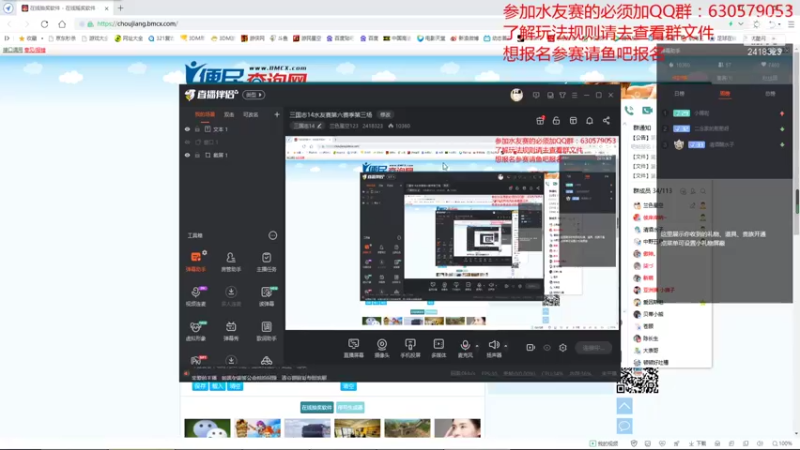The width and height of the screenshot is (800, 450).
Task: Open the 房管助手 room manager tool
Action: click(231, 261)
